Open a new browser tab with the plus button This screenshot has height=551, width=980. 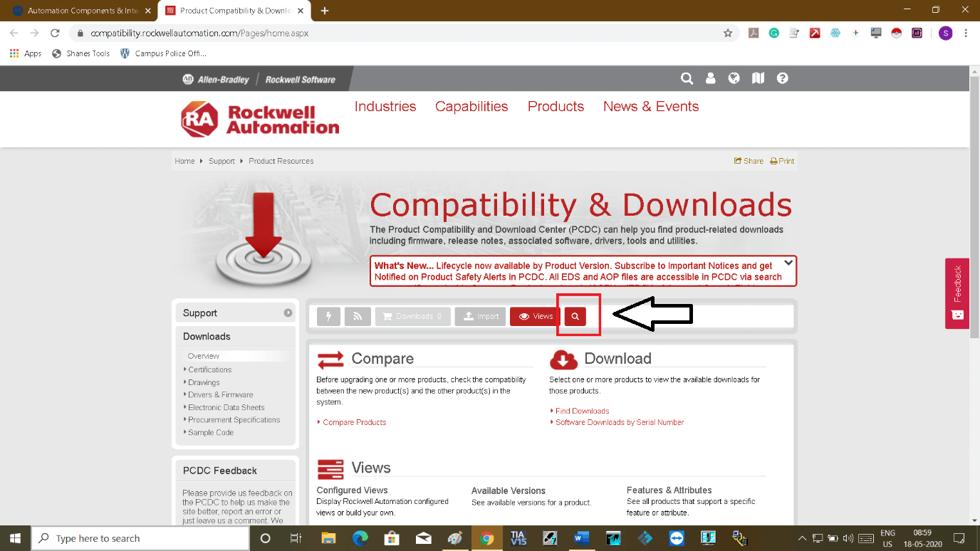325,11
